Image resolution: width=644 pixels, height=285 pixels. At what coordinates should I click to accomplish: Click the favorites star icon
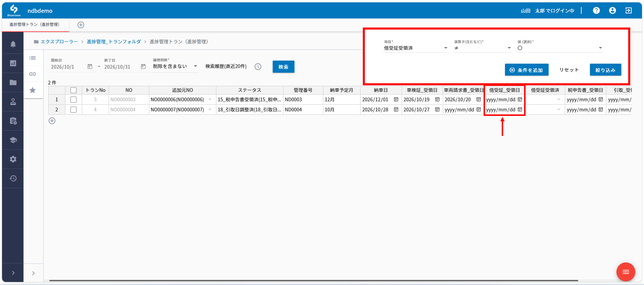(32, 90)
